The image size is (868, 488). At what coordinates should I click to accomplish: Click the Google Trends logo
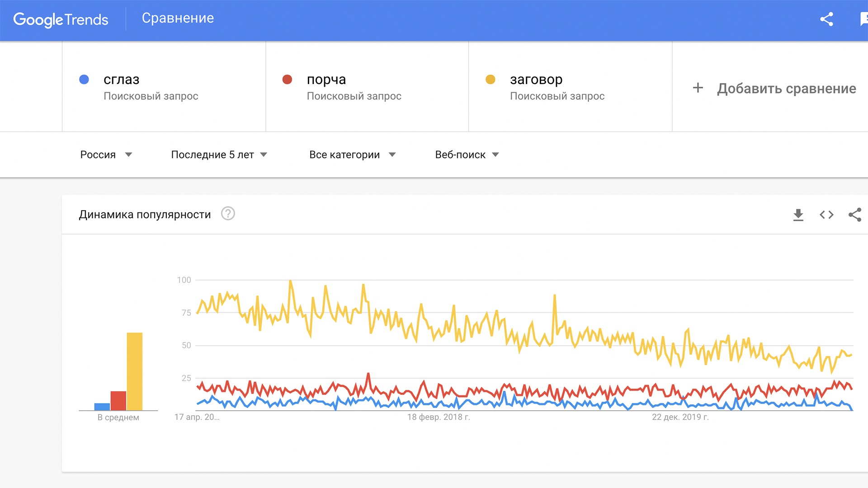[61, 19]
